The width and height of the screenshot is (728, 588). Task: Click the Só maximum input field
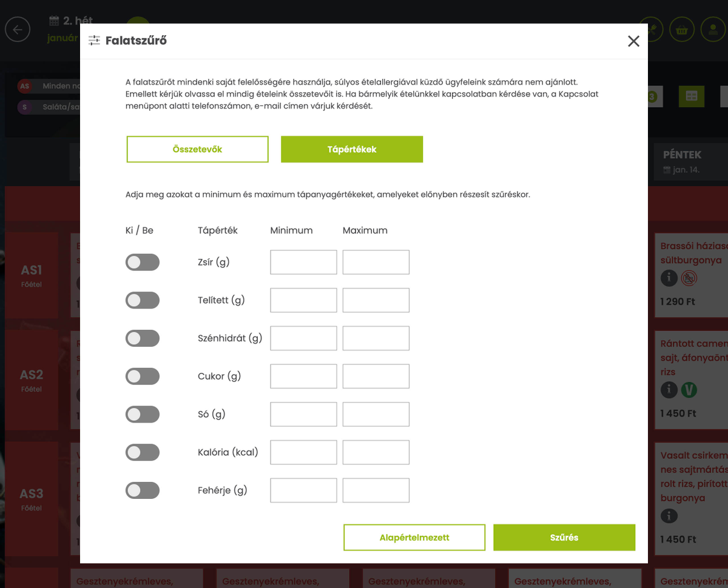[376, 415]
